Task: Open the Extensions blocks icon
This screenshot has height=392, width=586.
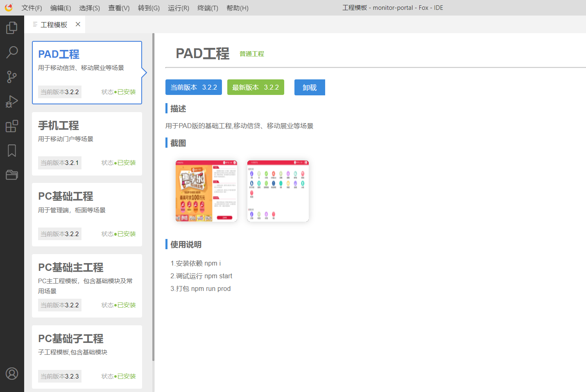Action: [12, 126]
